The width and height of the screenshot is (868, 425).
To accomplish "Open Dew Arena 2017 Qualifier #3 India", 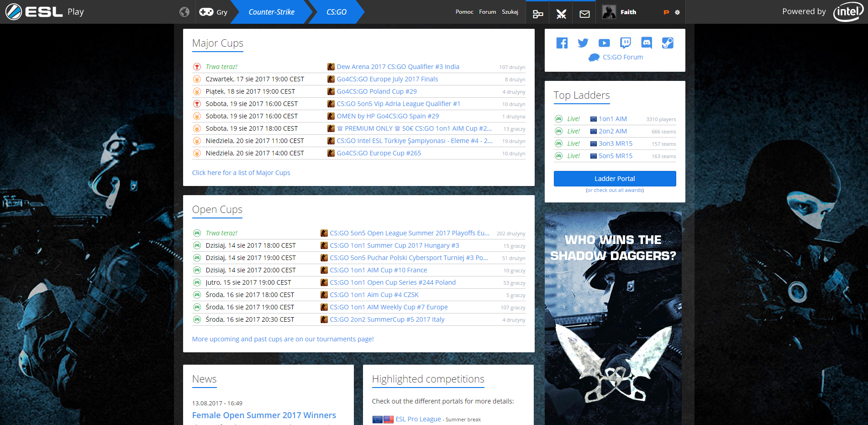I will 398,67.
